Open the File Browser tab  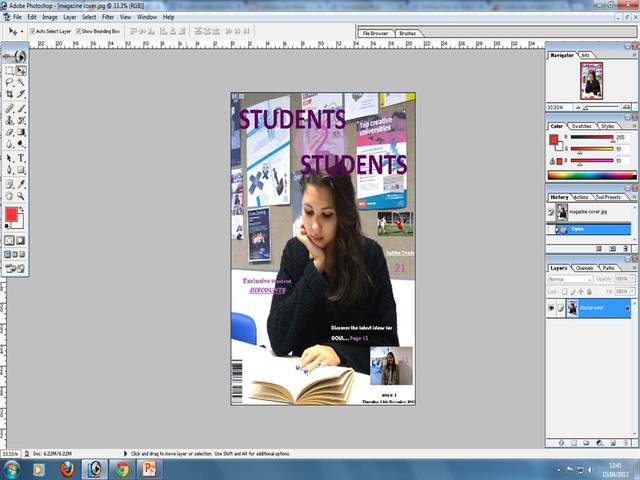[376, 33]
